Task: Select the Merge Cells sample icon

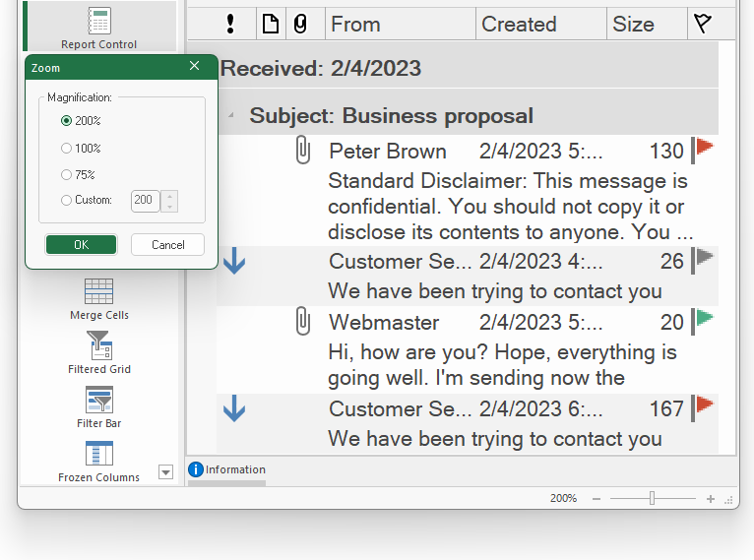Action: 98,291
